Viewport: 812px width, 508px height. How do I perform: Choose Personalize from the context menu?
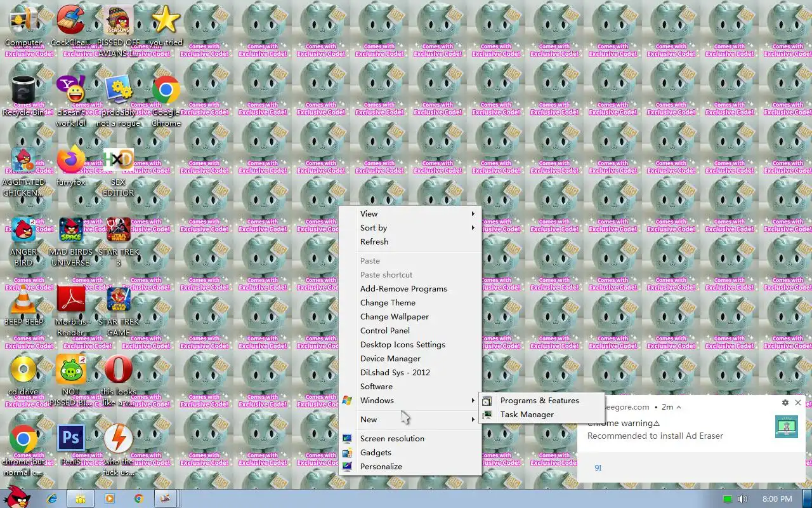pos(410,467)
